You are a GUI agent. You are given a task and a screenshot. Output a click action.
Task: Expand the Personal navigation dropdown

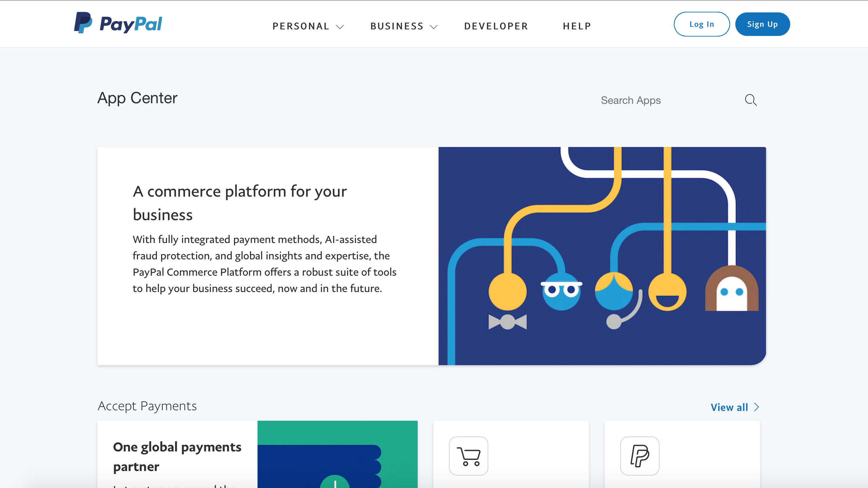point(307,25)
